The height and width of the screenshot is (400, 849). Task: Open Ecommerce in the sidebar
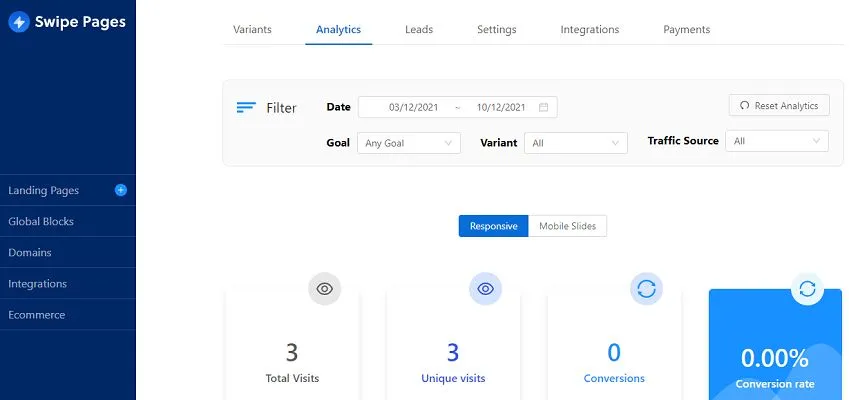click(36, 315)
